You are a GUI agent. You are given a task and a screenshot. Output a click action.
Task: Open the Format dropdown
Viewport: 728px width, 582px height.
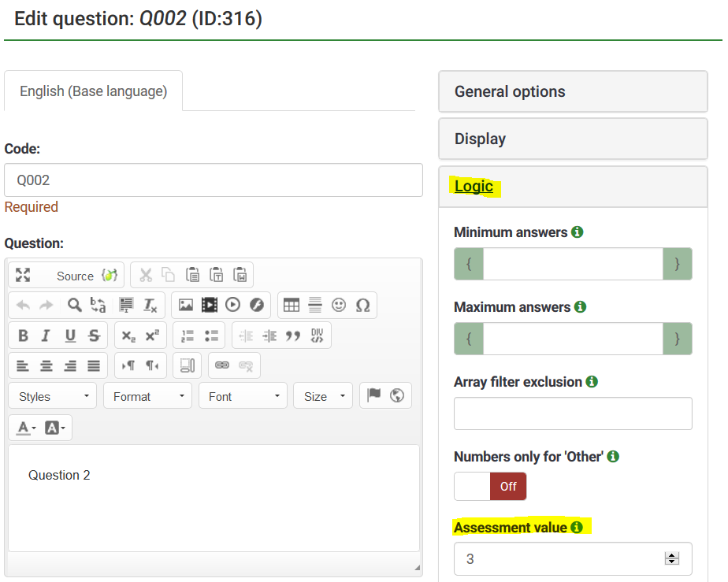coord(147,396)
